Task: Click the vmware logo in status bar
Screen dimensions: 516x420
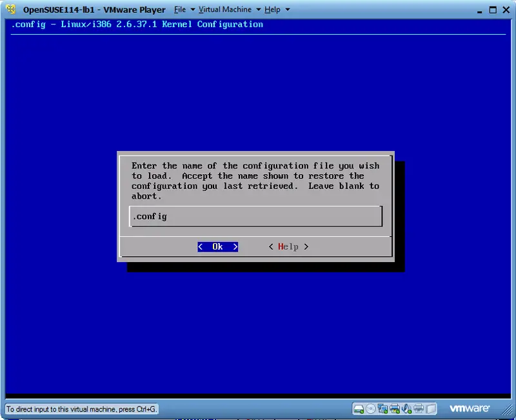Action: [470, 408]
